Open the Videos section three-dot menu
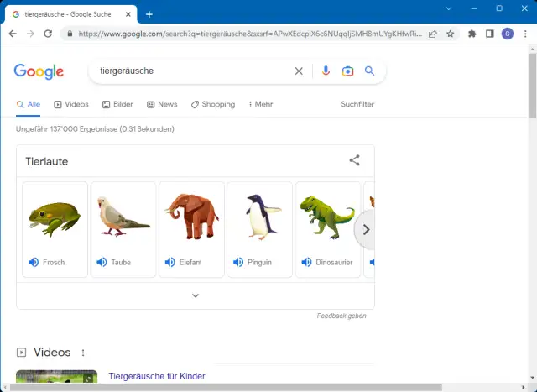 pos(83,353)
